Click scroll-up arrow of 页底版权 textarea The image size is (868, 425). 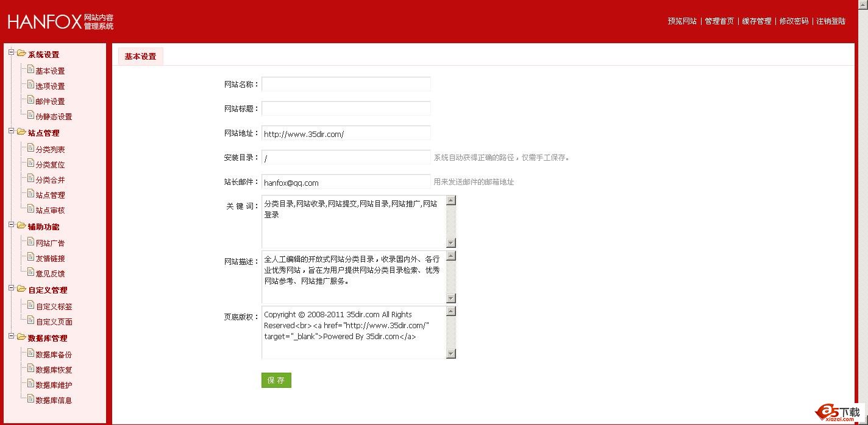[x=451, y=311]
